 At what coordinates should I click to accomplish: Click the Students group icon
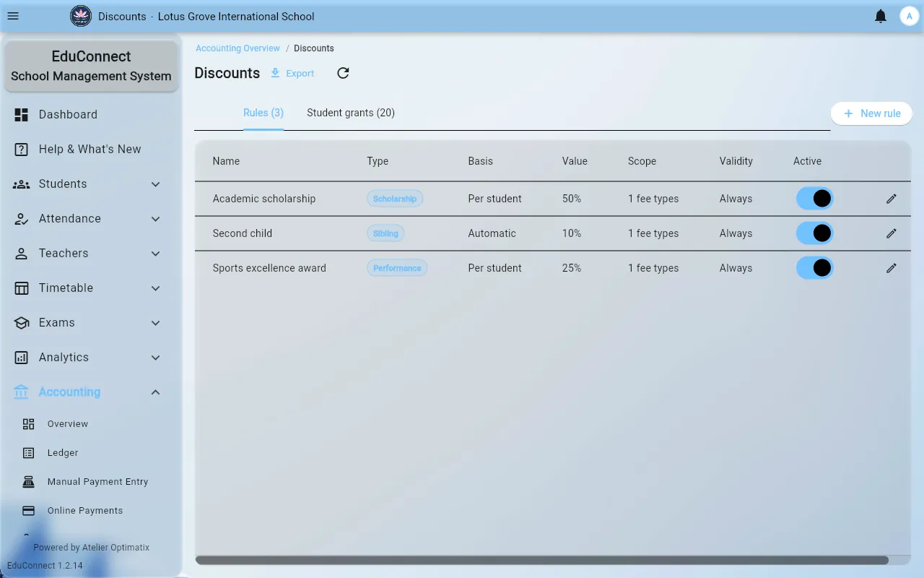click(22, 184)
